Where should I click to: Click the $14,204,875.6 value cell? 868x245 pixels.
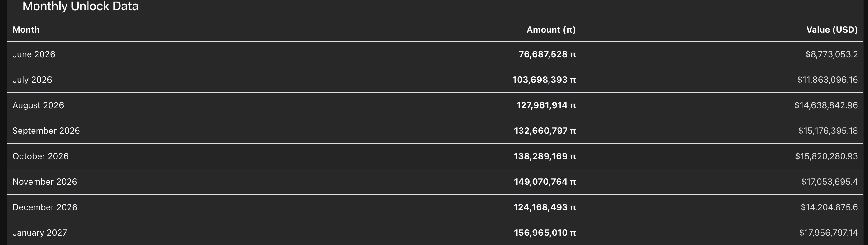[x=829, y=207]
